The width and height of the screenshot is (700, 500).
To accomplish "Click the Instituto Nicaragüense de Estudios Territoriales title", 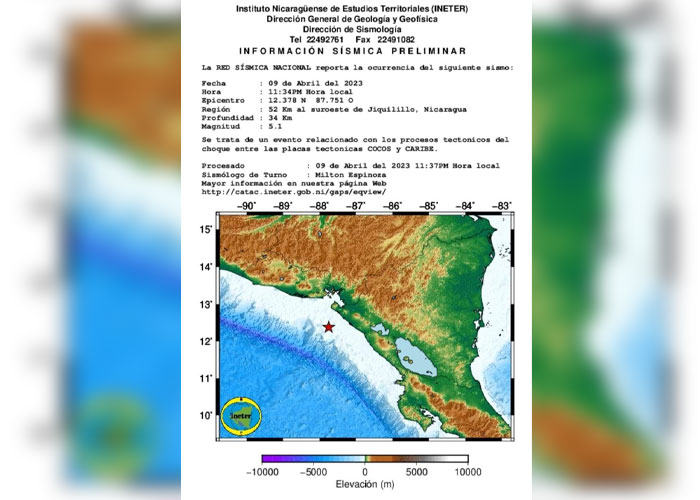I will pyautogui.click(x=350, y=8).
